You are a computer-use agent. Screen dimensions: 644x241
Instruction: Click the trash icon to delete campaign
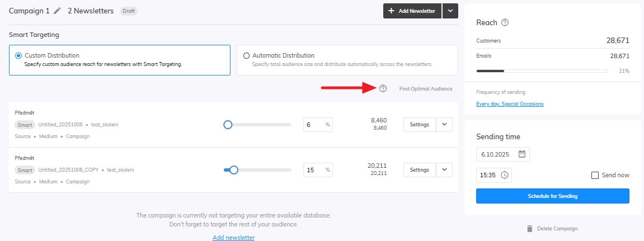(x=529, y=229)
